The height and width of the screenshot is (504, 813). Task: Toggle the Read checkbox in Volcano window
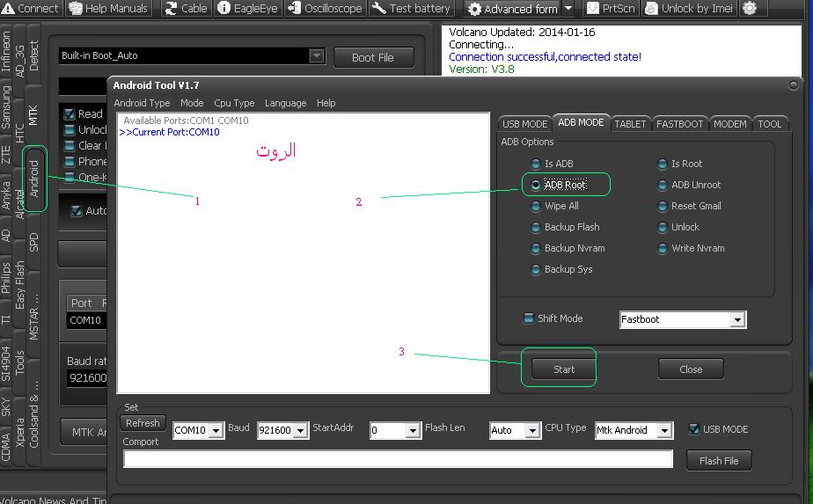click(x=70, y=114)
